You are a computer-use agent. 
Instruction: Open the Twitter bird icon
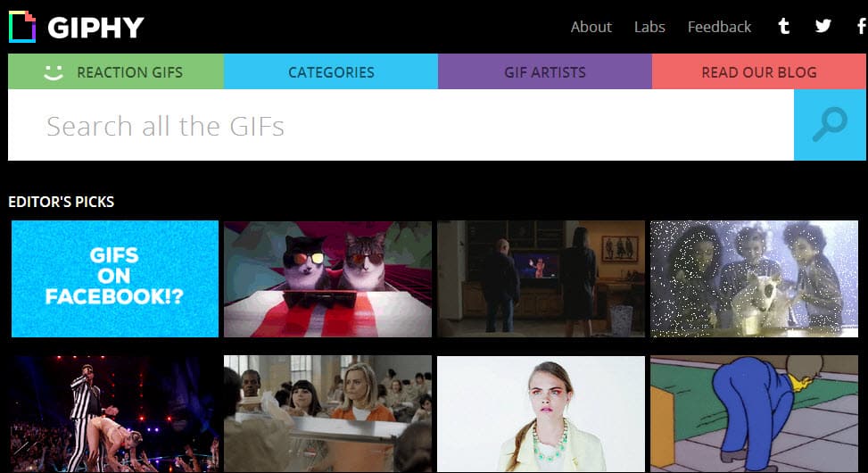point(823,26)
